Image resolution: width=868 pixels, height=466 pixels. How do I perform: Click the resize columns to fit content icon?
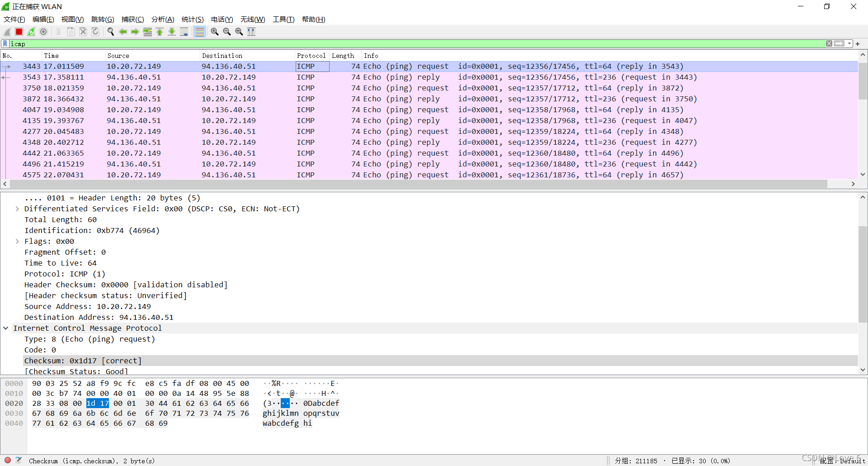point(251,32)
